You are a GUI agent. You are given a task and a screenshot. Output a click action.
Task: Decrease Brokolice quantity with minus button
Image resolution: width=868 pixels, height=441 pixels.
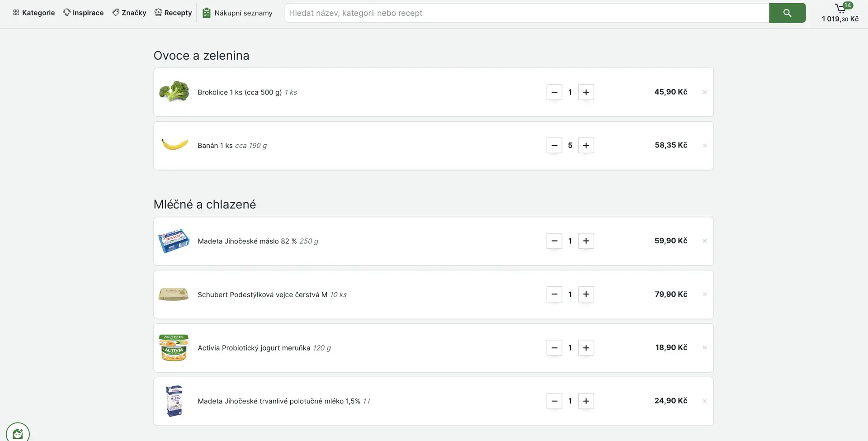(x=554, y=92)
